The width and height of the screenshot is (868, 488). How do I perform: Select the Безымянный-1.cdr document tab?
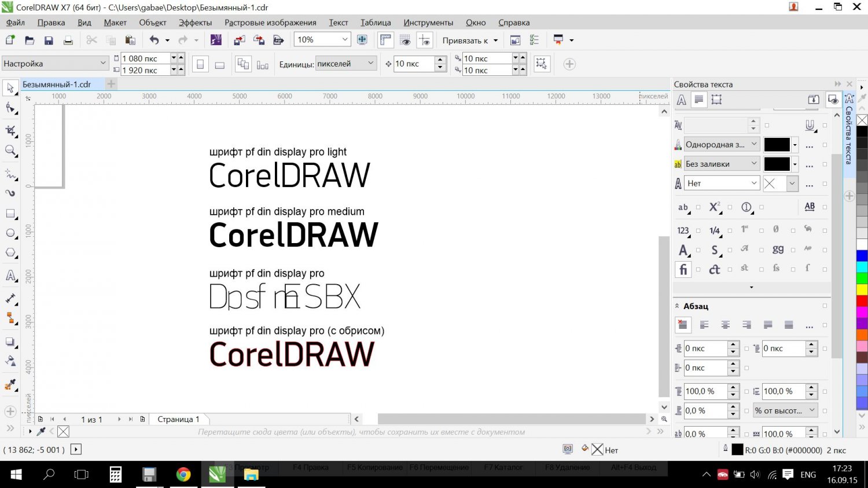(57, 84)
